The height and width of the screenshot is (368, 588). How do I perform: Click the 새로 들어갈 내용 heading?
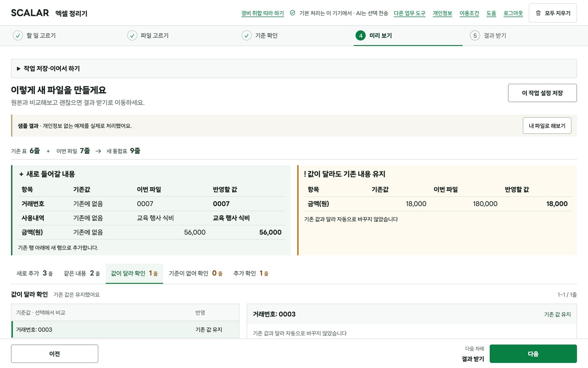(x=47, y=174)
